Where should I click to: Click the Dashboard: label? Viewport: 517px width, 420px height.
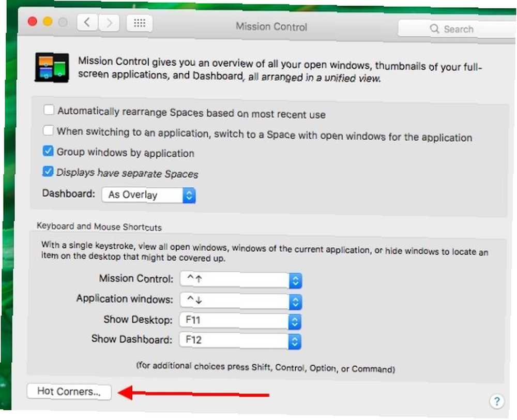coord(69,193)
